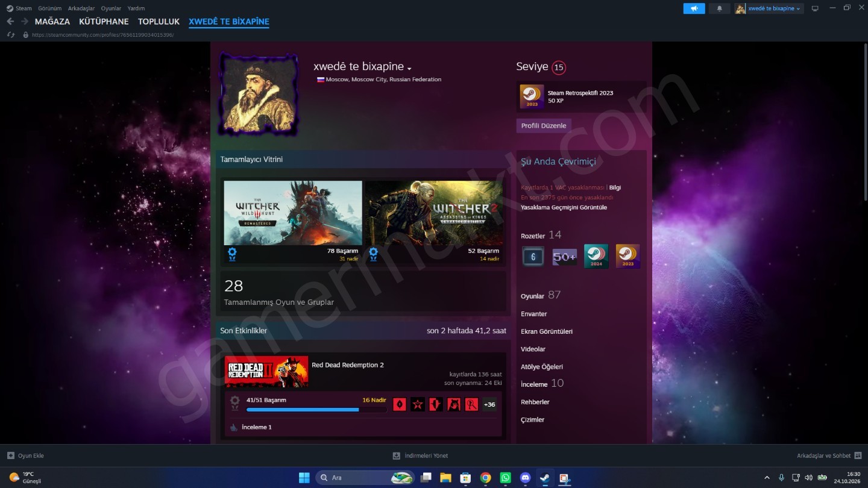Screen dimensions: 868x488
Task: Click the Oyun Ekle plus icon
Action: [11, 455]
